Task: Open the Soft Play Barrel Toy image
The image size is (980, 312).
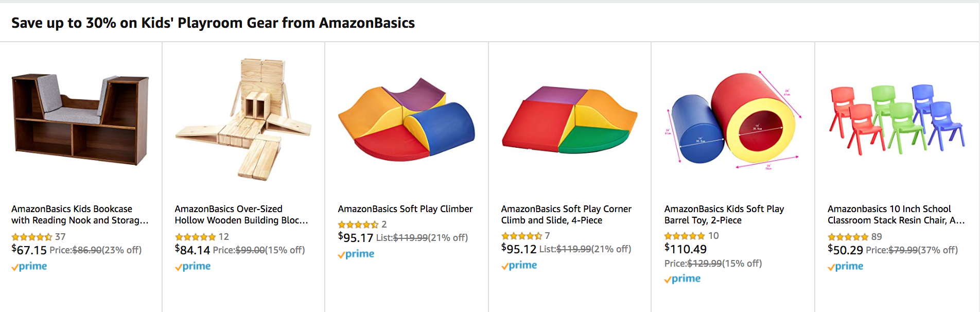Action: click(x=732, y=120)
